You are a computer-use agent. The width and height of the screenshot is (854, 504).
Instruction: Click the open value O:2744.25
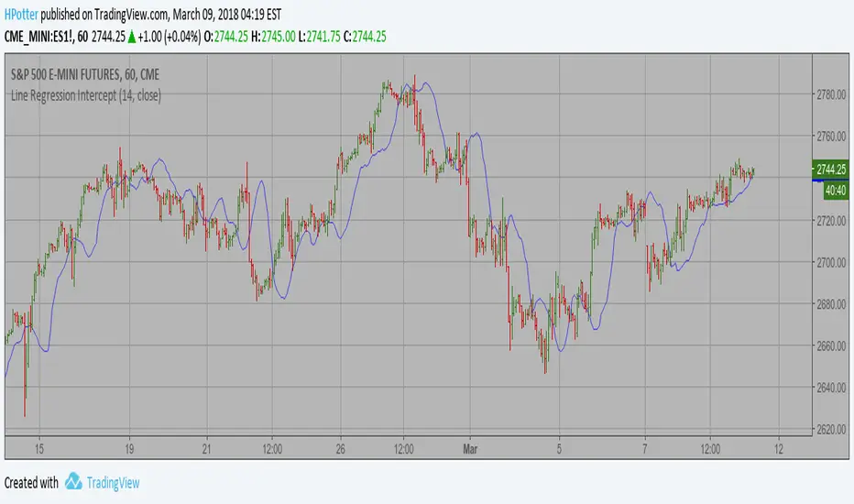[226, 37]
